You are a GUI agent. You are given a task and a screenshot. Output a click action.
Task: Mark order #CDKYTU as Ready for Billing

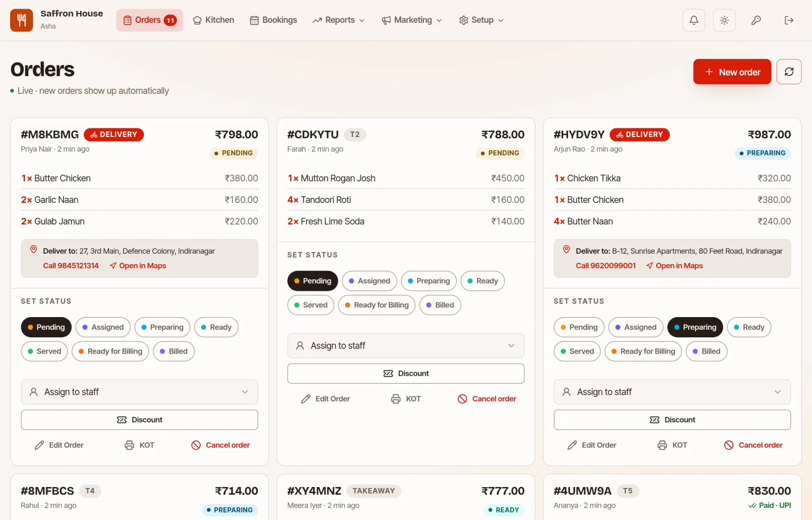(377, 305)
